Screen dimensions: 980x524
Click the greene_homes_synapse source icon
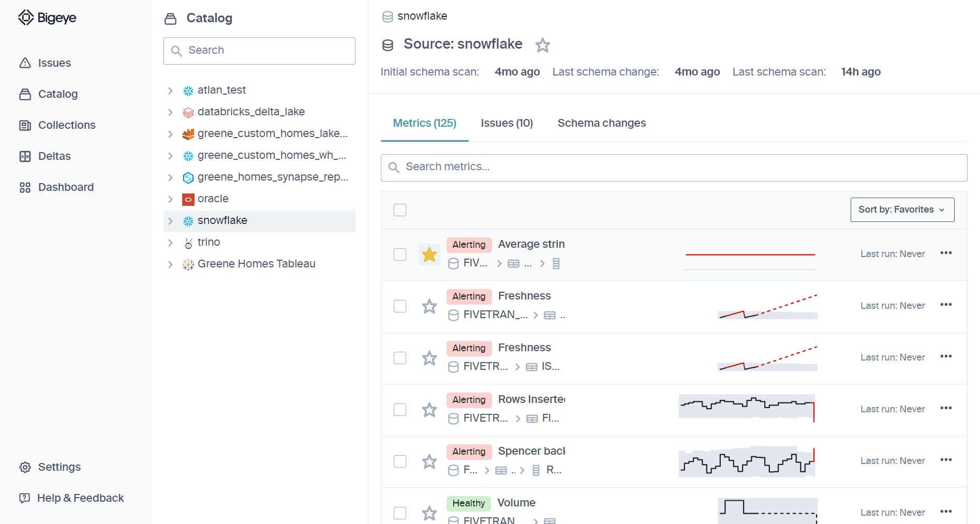(188, 177)
